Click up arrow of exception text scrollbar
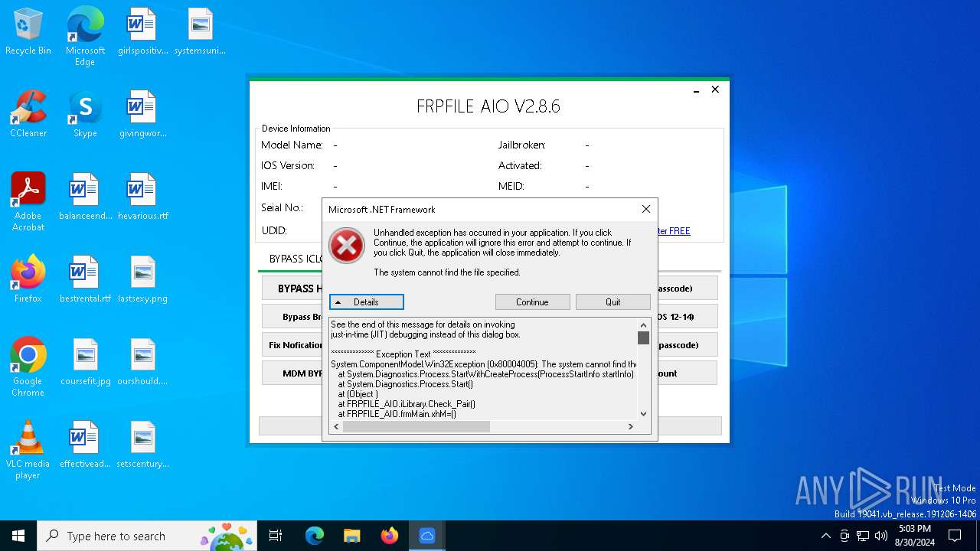This screenshot has height=551, width=980. coord(643,324)
